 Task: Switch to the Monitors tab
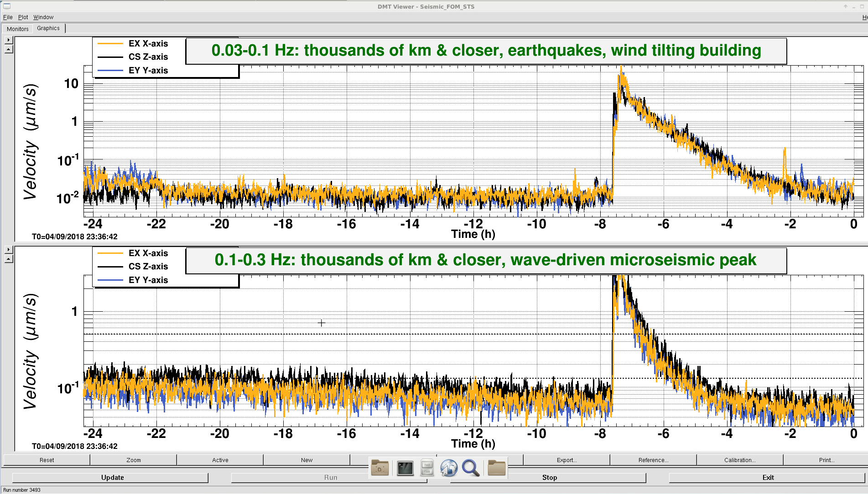[x=18, y=29]
